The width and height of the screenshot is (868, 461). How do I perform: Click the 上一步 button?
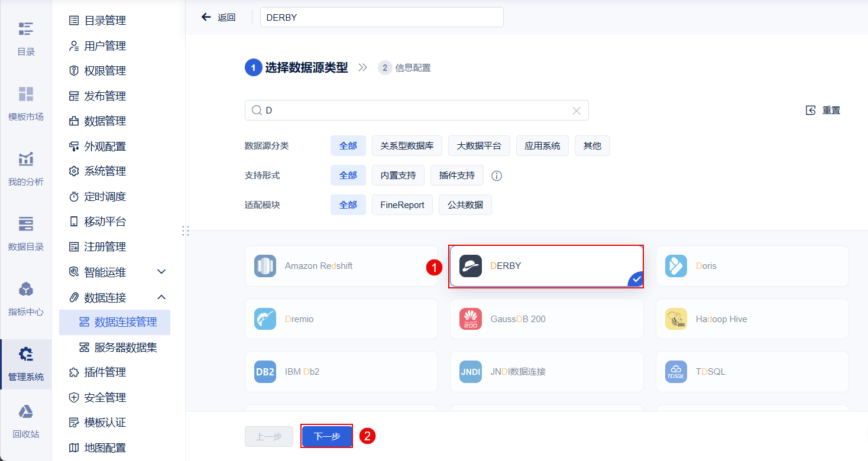click(268, 436)
